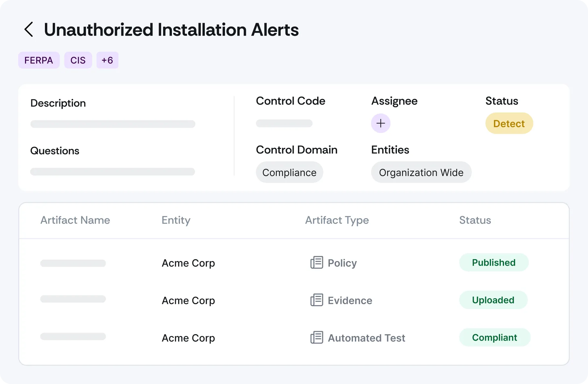
Task: Click the plus icon to add assignee
Action: coord(381,123)
